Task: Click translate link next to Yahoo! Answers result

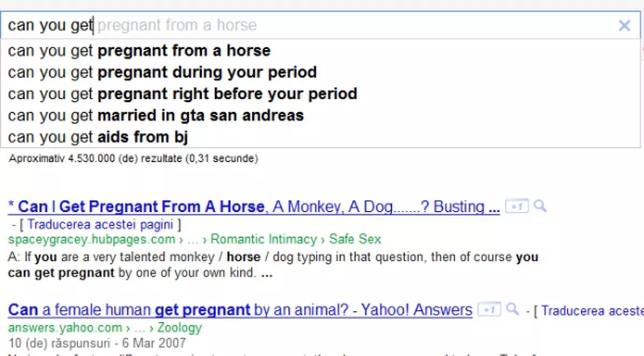Action: (x=590, y=310)
